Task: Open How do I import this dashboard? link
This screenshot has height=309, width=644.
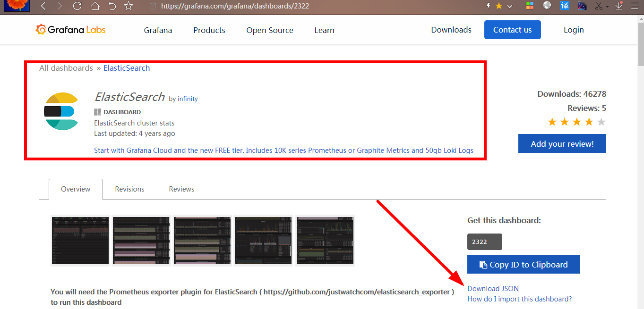Action: [x=519, y=299]
